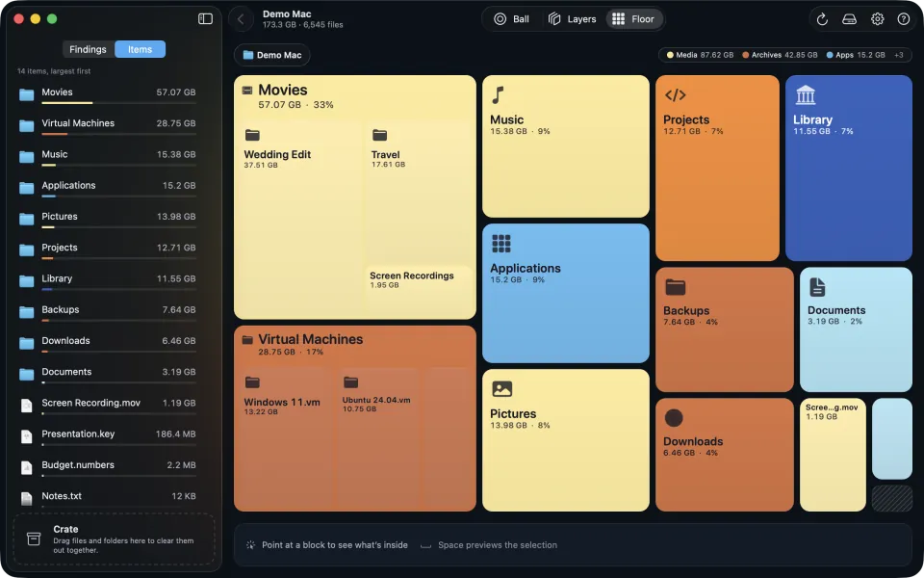Toggle the sidebar panel icon
This screenshot has height=578, width=924.
click(x=205, y=19)
